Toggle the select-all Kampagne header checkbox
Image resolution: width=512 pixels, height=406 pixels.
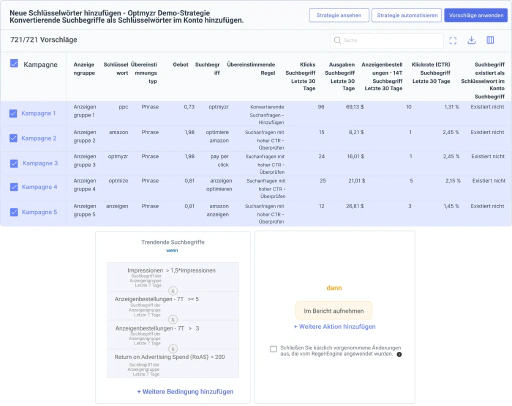(14, 63)
